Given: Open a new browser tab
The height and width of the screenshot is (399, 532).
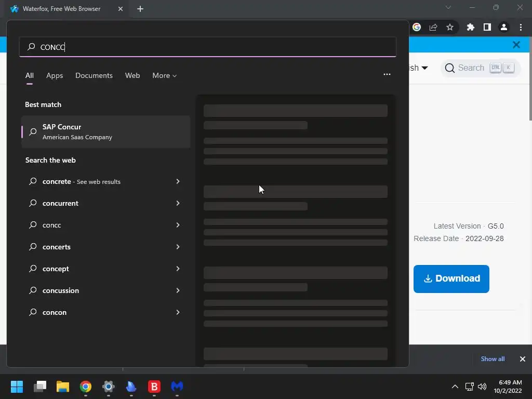Looking at the screenshot, I should [140, 9].
